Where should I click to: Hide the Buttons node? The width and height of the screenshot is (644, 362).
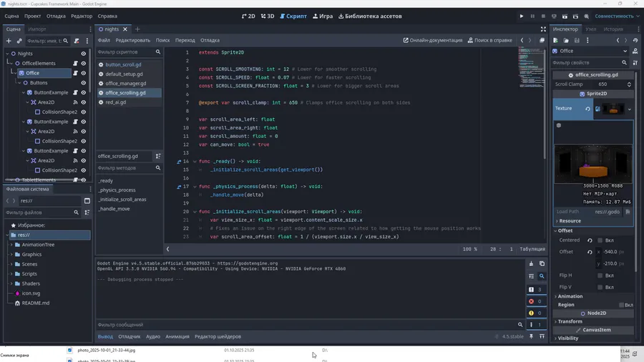click(x=84, y=83)
